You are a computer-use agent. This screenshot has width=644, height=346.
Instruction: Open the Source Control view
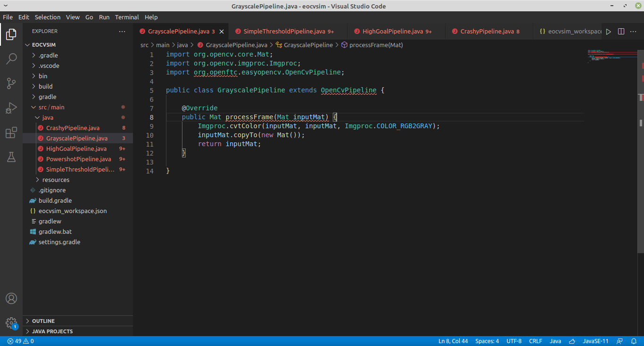click(x=11, y=83)
